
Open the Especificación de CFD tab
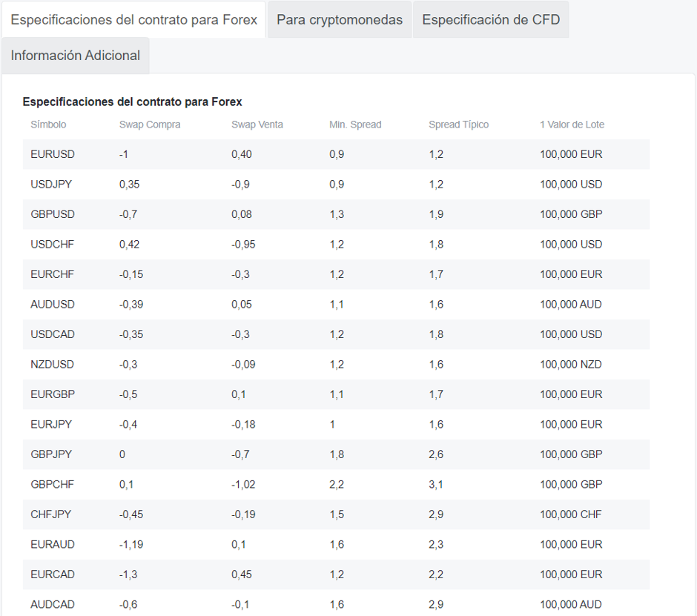pyautogui.click(x=491, y=19)
